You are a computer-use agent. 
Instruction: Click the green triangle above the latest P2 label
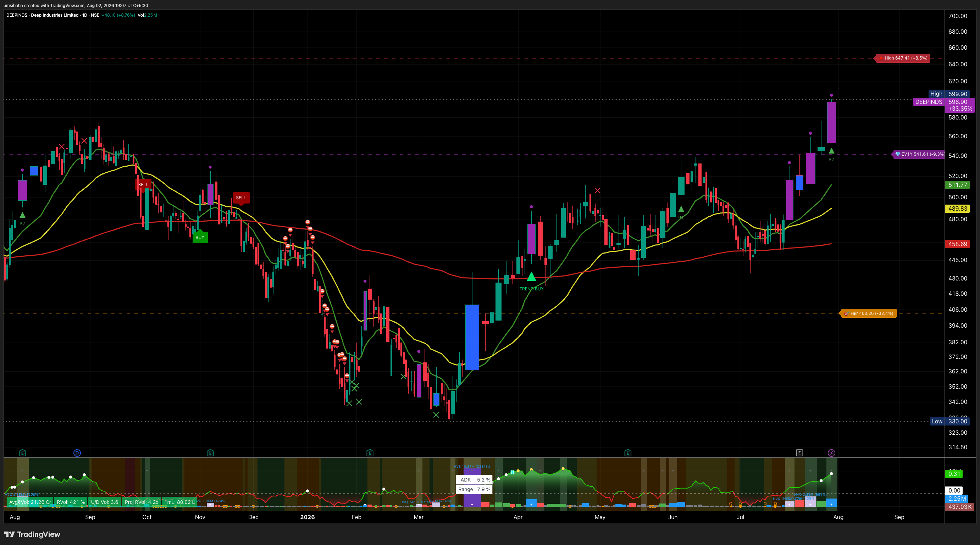pos(831,151)
